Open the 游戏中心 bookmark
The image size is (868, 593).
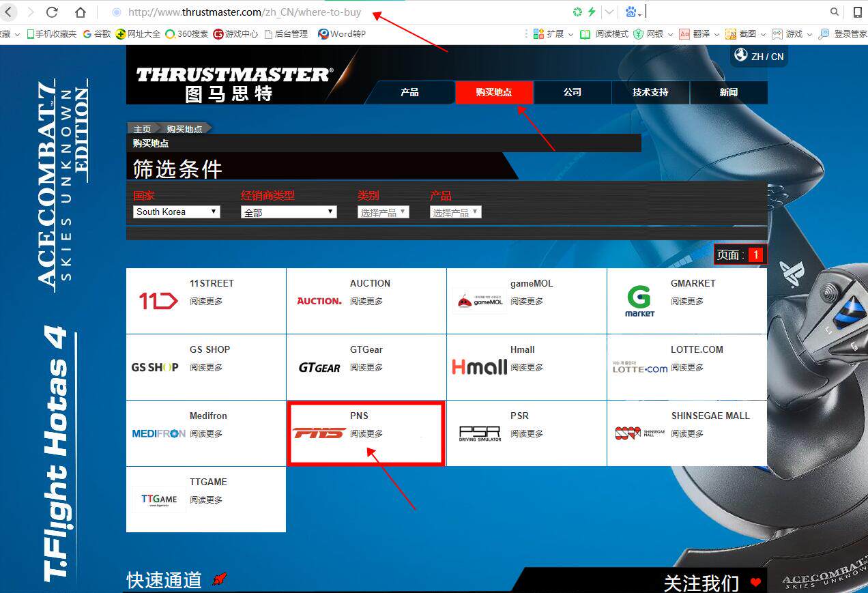pos(235,33)
